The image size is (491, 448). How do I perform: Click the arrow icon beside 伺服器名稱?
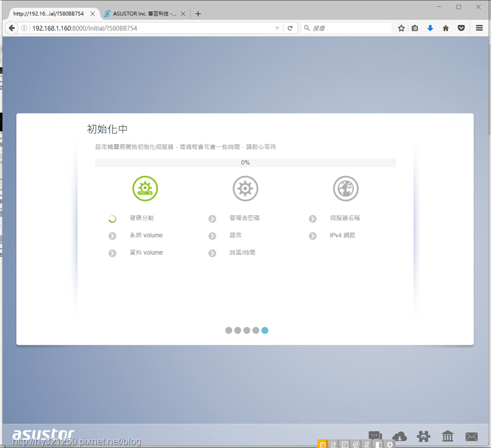click(x=313, y=219)
